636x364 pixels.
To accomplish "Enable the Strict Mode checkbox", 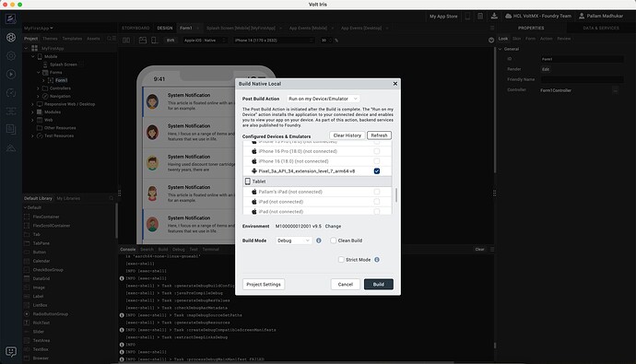I will (341, 260).
